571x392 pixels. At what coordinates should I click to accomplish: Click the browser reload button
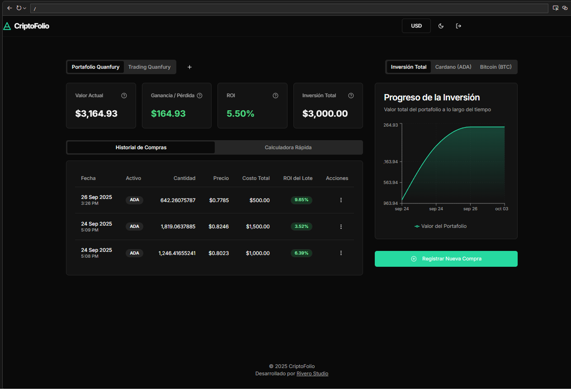19,8
